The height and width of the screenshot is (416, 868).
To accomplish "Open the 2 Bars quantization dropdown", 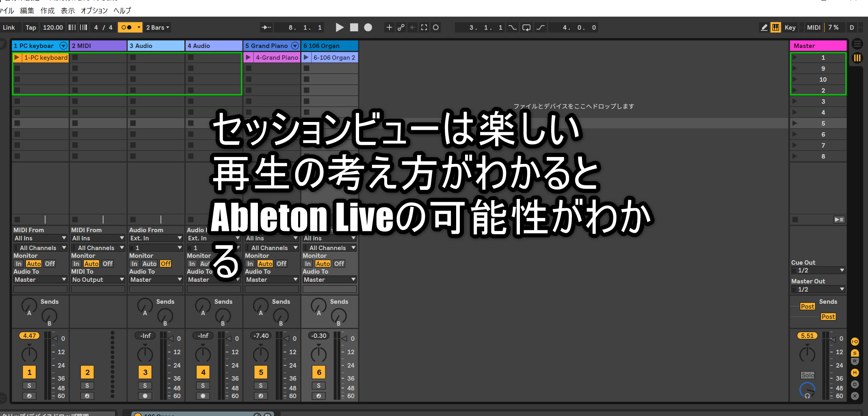I will tap(158, 27).
